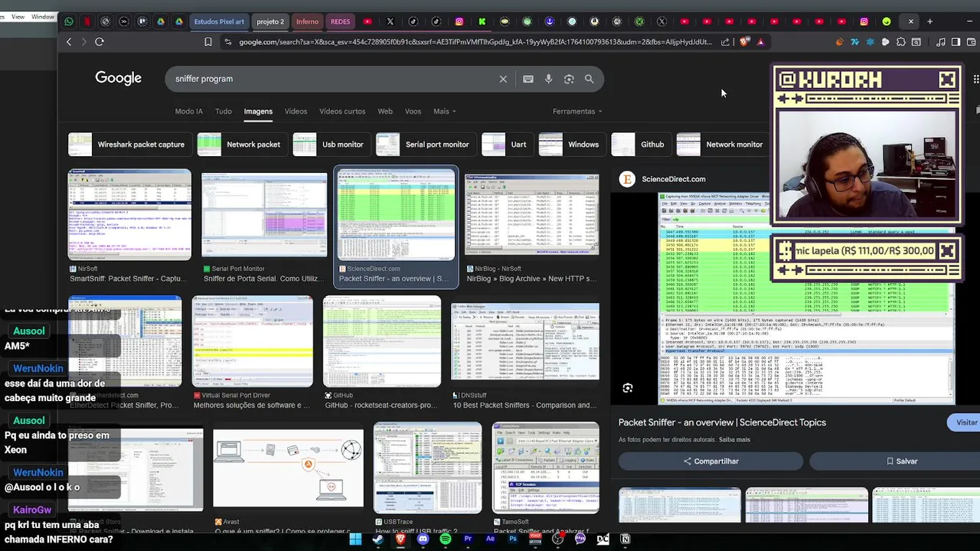Viewport: 980px width, 551px height.
Task: Open the Estudos Pixel art tab group
Action: tap(219, 21)
